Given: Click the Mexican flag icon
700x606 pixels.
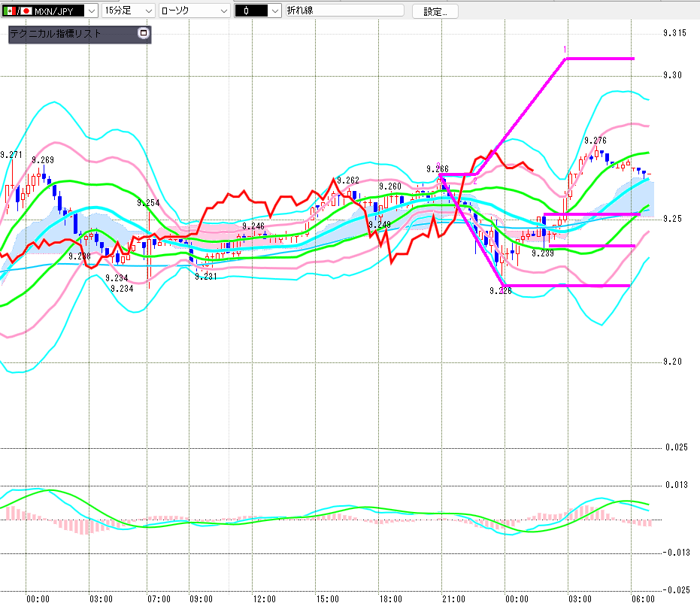Looking at the screenshot, I should coord(9,11).
